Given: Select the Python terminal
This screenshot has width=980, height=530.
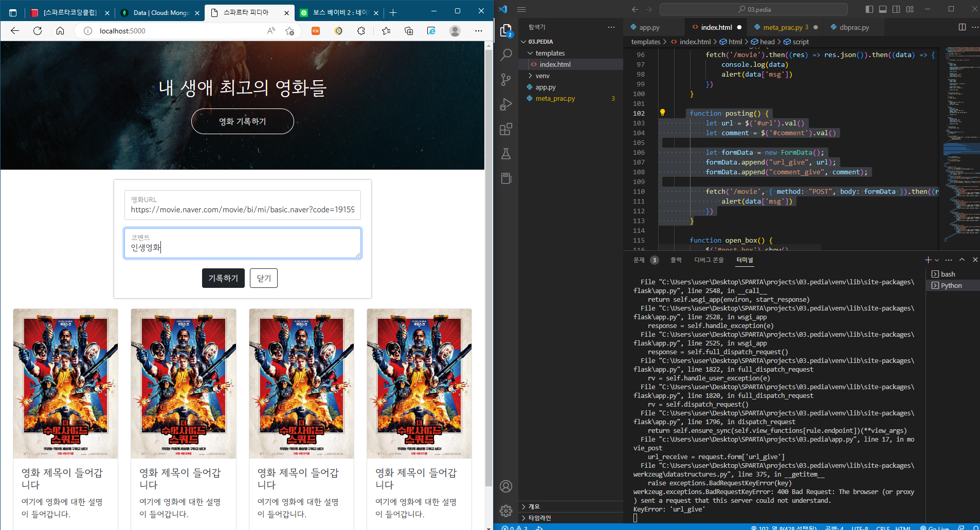Looking at the screenshot, I should point(953,285).
